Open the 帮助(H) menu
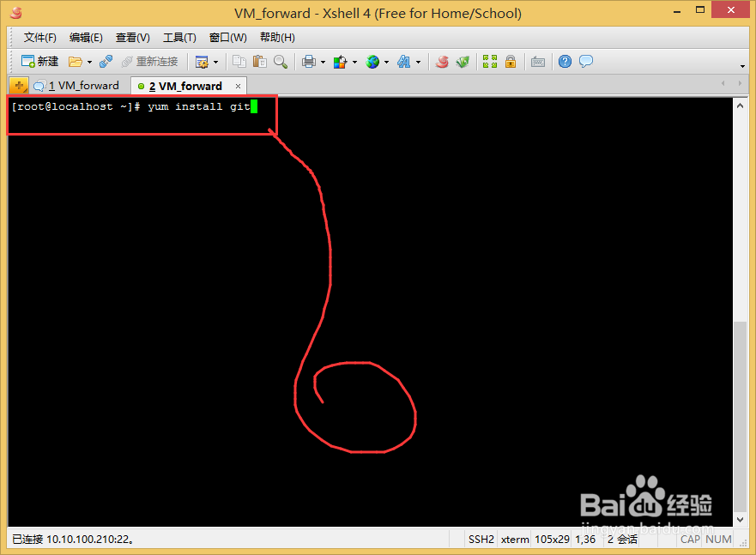756x555 pixels. tap(277, 38)
